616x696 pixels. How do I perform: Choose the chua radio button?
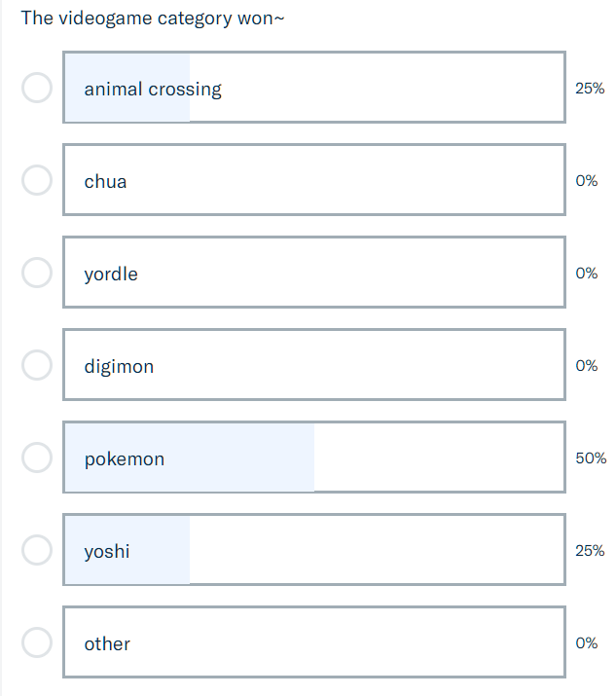point(36,180)
